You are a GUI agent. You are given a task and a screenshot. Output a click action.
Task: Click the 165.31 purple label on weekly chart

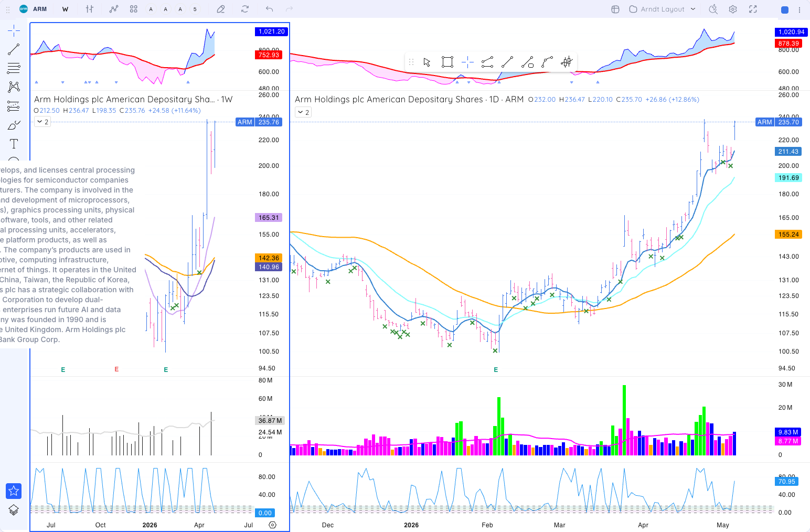(269, 218)
